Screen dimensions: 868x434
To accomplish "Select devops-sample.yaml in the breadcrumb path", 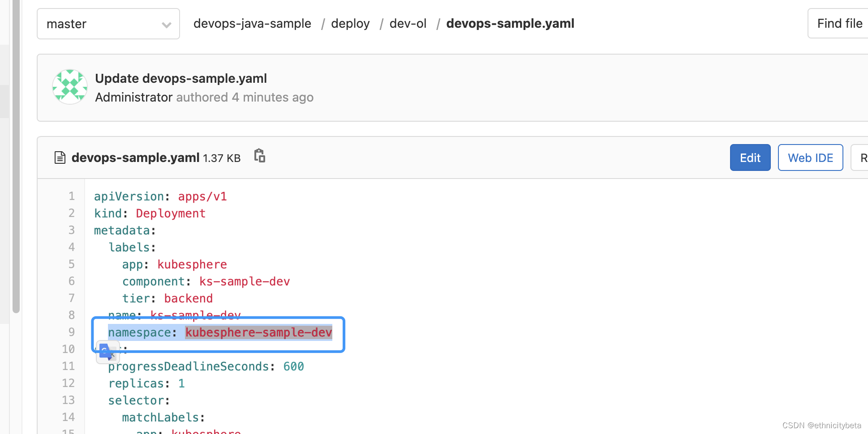I will tap(510, 23).
